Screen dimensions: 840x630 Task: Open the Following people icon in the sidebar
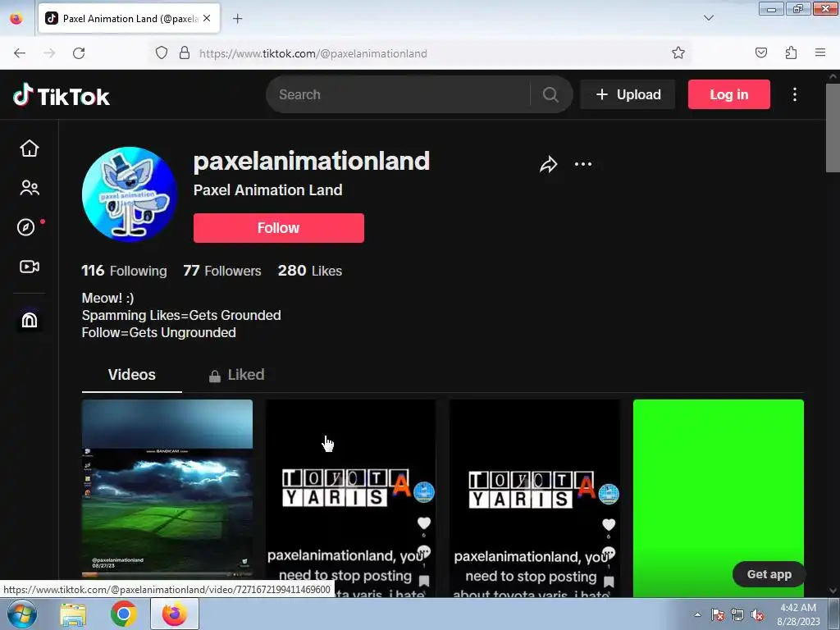(30, 188)
